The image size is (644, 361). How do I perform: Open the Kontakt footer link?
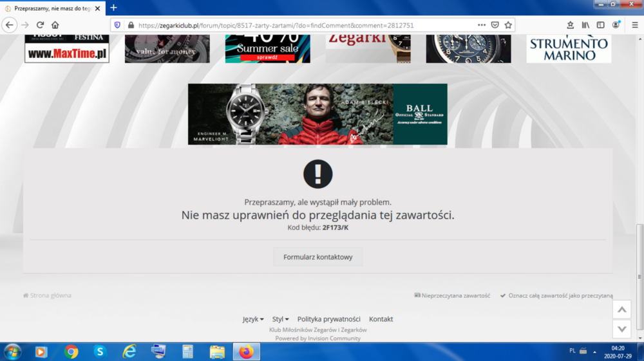pos(381,319)
